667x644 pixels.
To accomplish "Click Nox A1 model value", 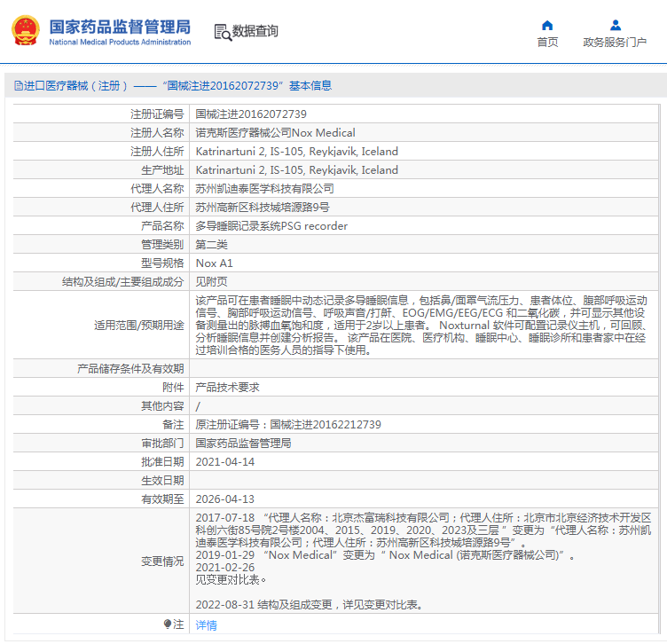I will coord(214,263).
